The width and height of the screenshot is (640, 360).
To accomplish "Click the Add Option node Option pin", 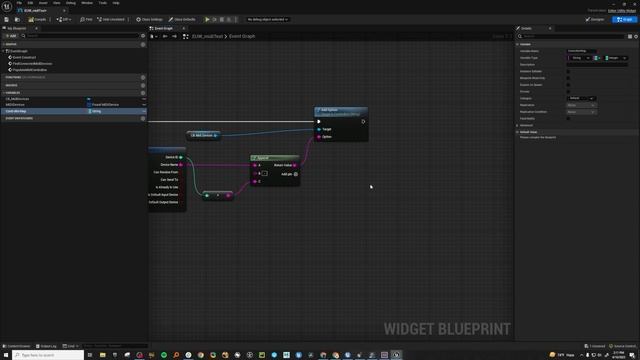I will click(x=319, y=137).
